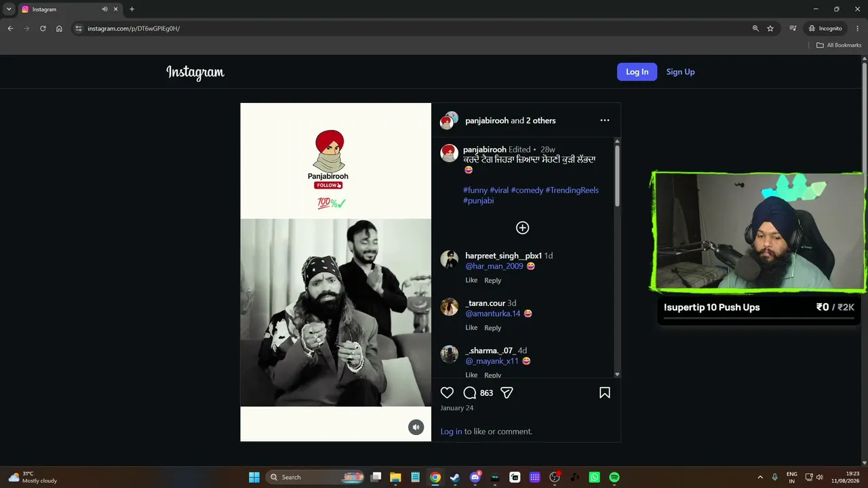
Task: Open the @har_man_2009 mention
Action: (x=494, y=266)
